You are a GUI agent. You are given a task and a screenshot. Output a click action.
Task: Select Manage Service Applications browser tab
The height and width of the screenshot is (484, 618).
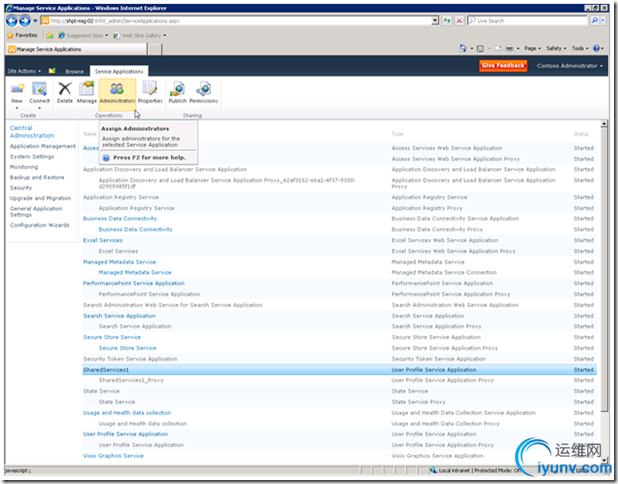pos(77,49)
